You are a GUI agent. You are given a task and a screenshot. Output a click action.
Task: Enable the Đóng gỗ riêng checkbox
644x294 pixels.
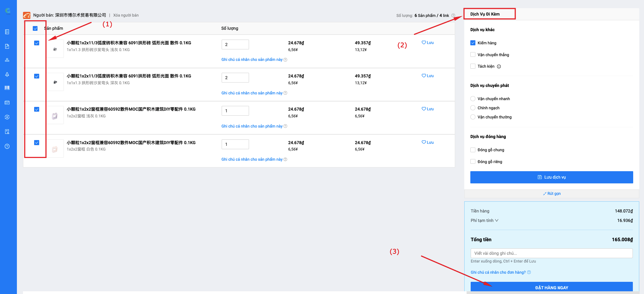click(x=473, y=162)
